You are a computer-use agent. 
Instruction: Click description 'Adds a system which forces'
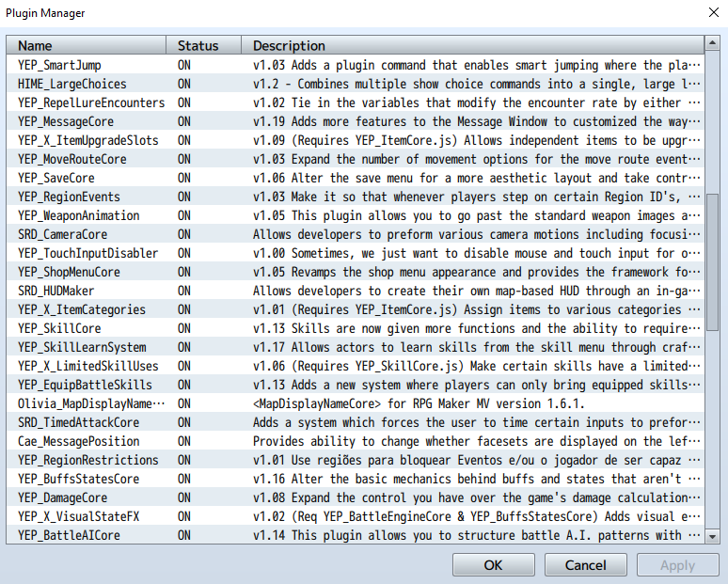(476, 422)
